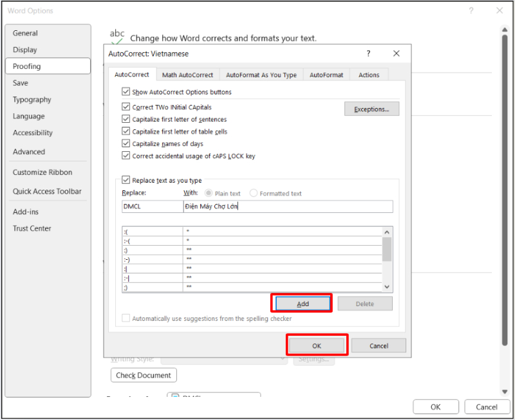
Task: Disable Capitalize names of days
Action: 126,144
